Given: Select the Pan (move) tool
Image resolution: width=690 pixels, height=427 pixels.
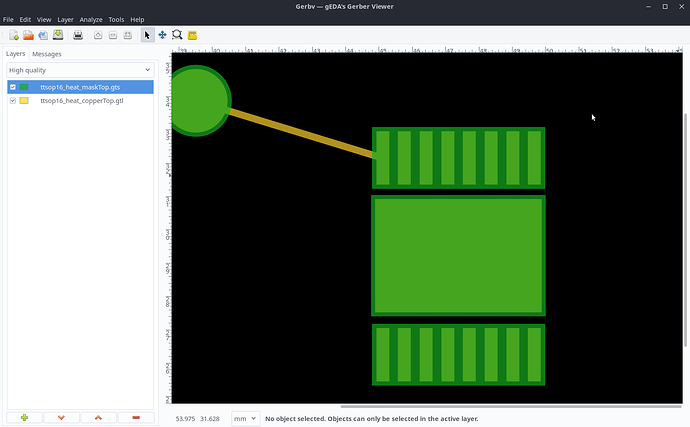Looking at the screenshot, I should coord(162,35).
